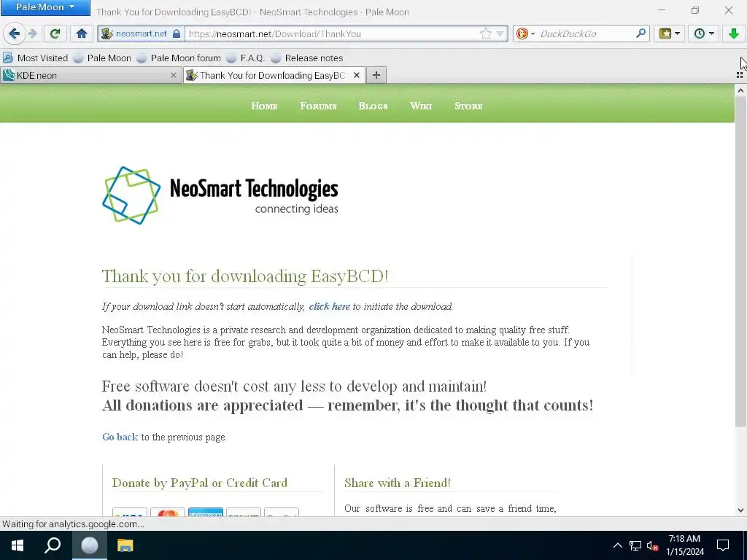Go back to the previous page arrow
The width and height of the screenshot is (747, 560).
(x=15, y=34)
